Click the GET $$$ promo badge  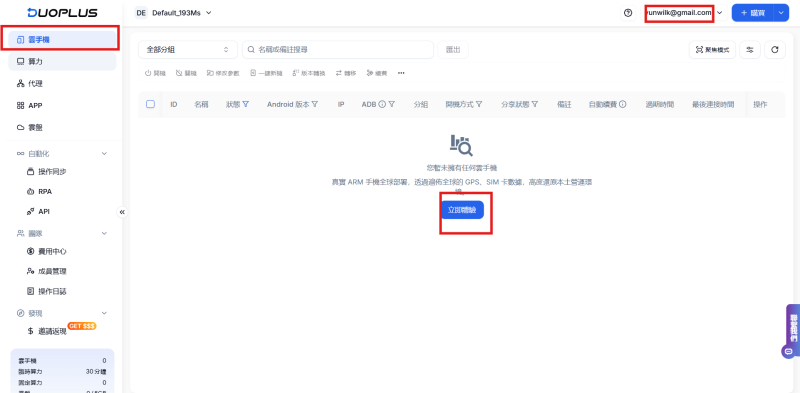point(82,326)
